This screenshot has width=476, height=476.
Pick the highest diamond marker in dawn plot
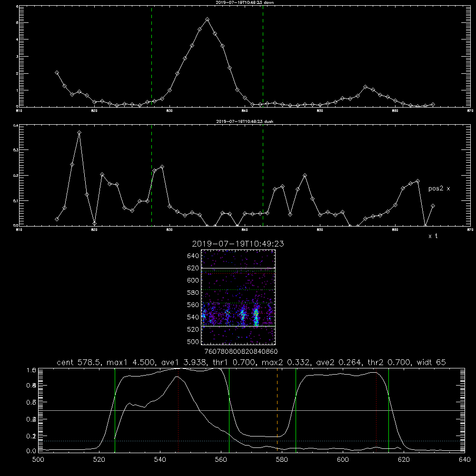click(208, 20)
